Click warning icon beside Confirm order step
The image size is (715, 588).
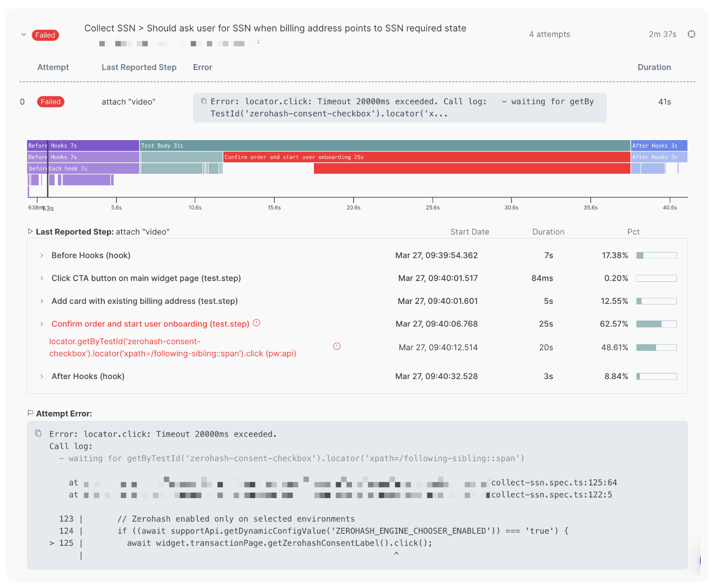coord(257,323)
